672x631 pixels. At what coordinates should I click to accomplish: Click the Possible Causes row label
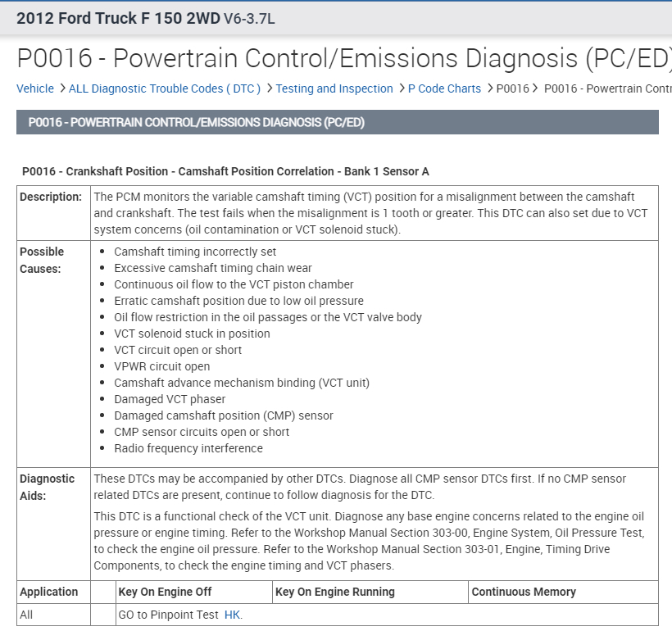[x=42, y=260]
